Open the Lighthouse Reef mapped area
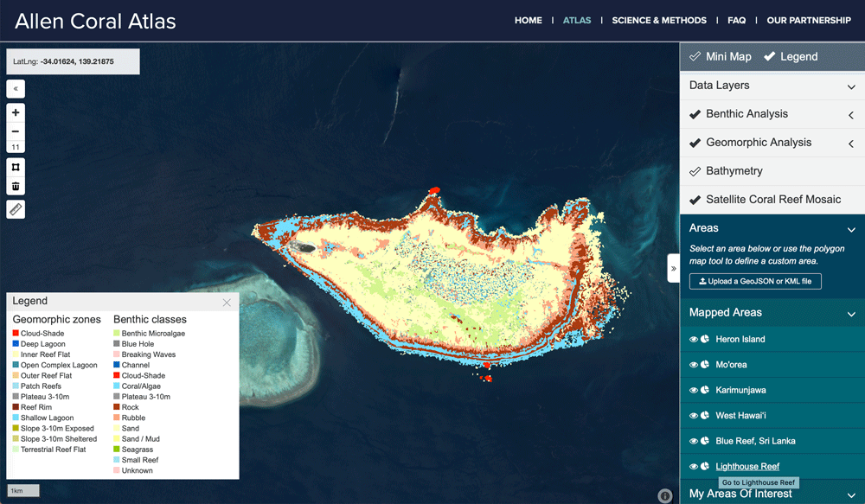The width and height of the screenshot is (865, 504). [x=747, y=467]
